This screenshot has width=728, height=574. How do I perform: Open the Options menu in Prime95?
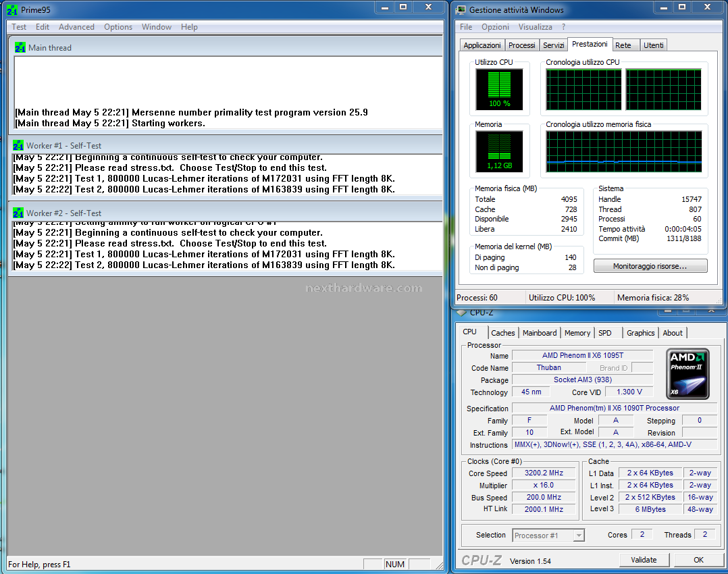pyautogui.click(x=118, y=27)
